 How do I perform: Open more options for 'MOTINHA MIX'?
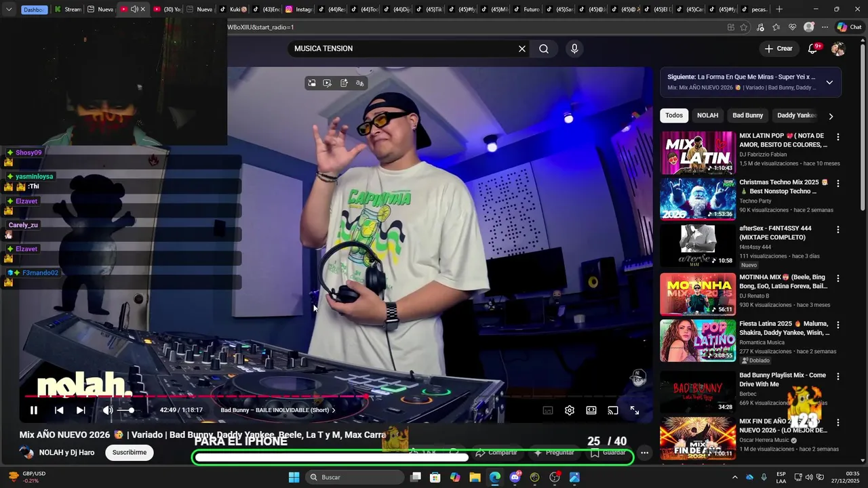coord(838,279)
